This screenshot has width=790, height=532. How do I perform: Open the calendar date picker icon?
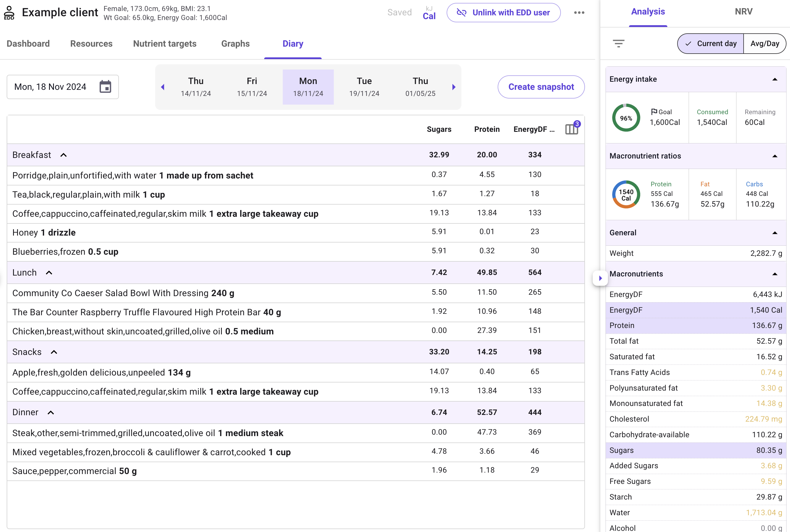coord(105,87)
